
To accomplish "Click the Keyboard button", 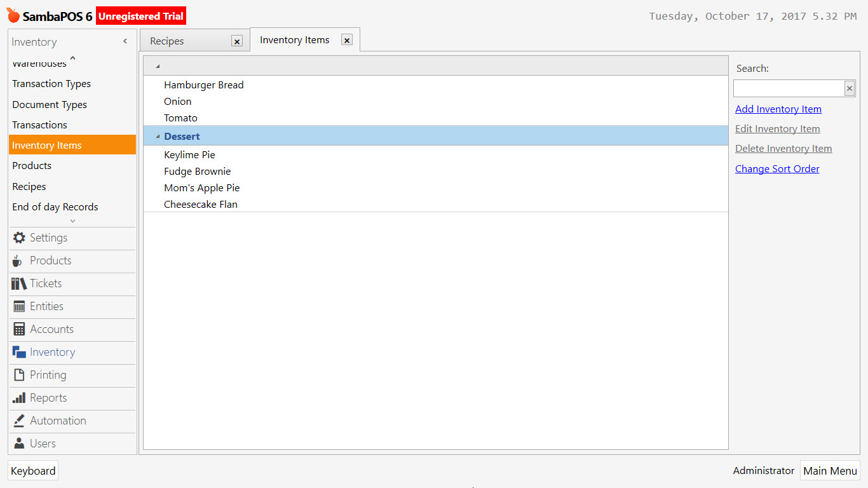I will pos(32,471).
